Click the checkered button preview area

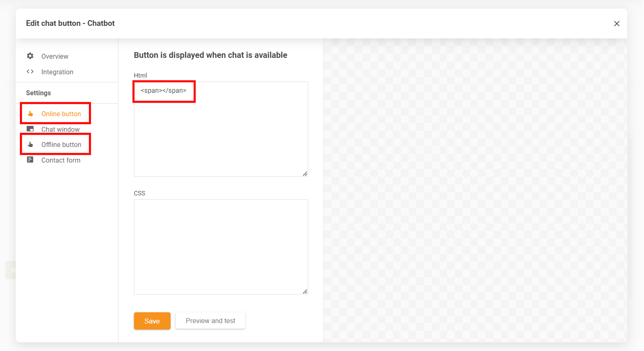(x=475, y=190)
